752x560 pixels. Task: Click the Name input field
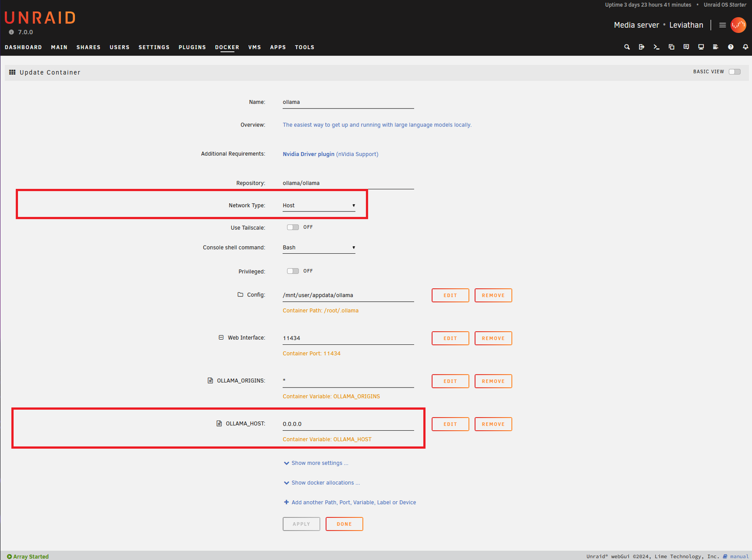tap(348, 102)
